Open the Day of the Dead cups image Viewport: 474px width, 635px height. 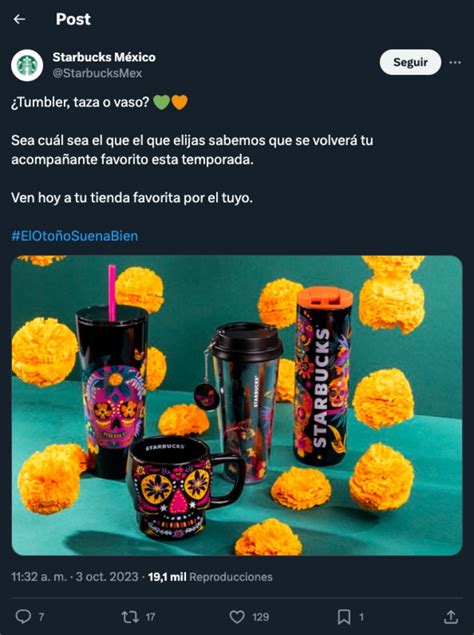pyautogui.click(x=237, y=405)
